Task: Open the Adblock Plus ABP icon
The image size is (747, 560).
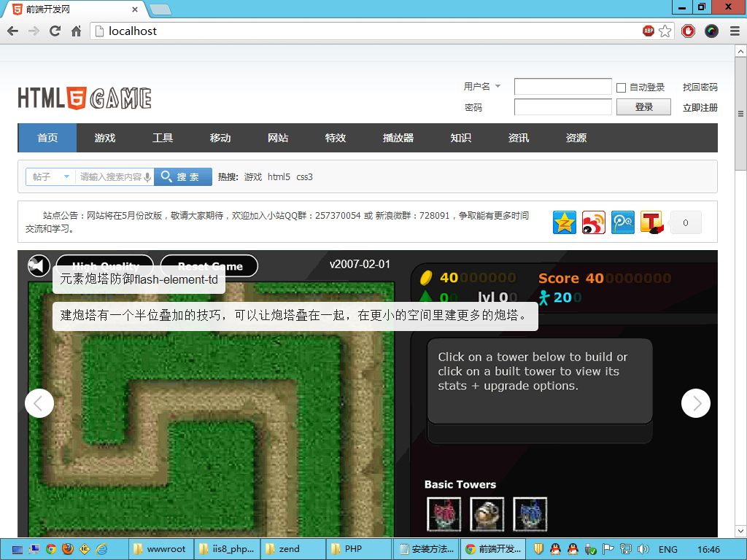Action: pos(649,31)
